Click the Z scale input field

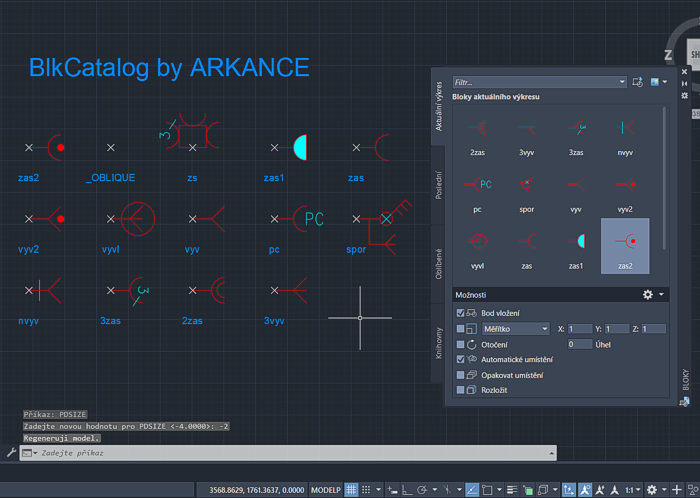point(654,329)
